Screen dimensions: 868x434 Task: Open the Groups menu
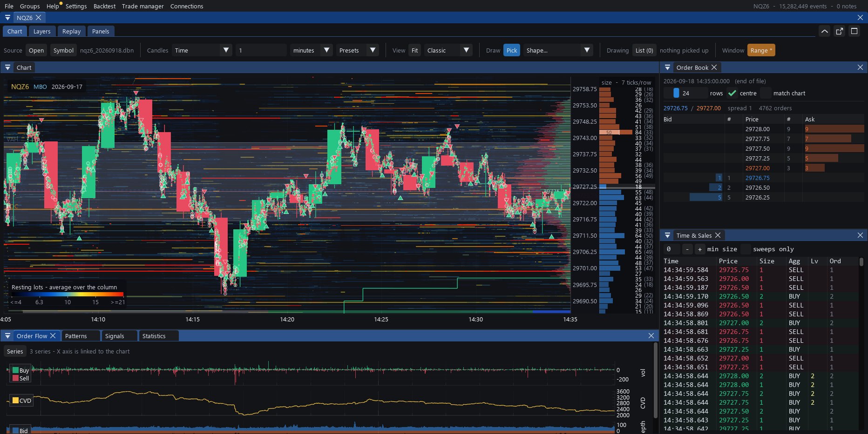pos(30,6)
